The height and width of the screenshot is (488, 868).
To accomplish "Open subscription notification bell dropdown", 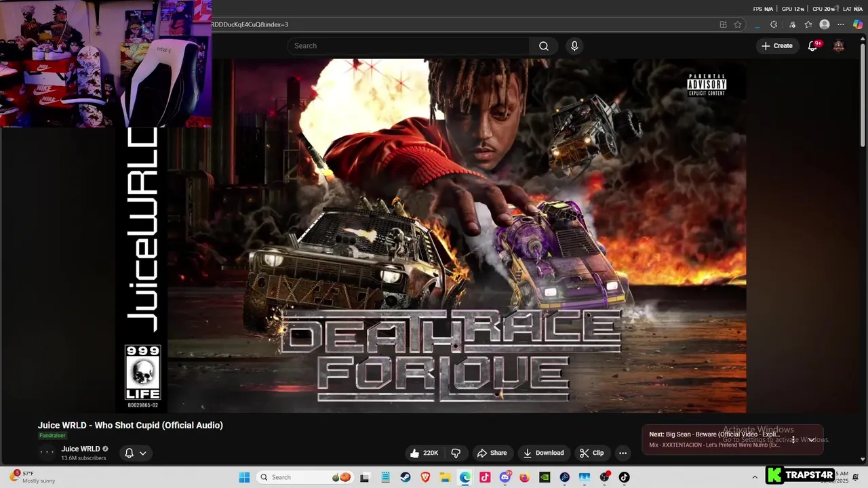I will (x=136, y=453).
